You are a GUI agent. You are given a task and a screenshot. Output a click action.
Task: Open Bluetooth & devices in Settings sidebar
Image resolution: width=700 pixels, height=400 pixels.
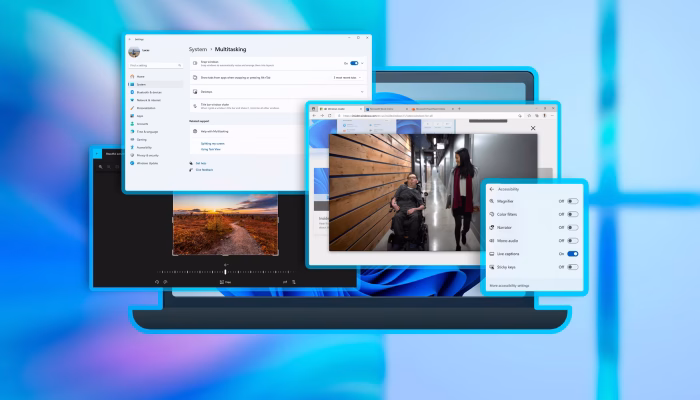(x=146, y=92)
